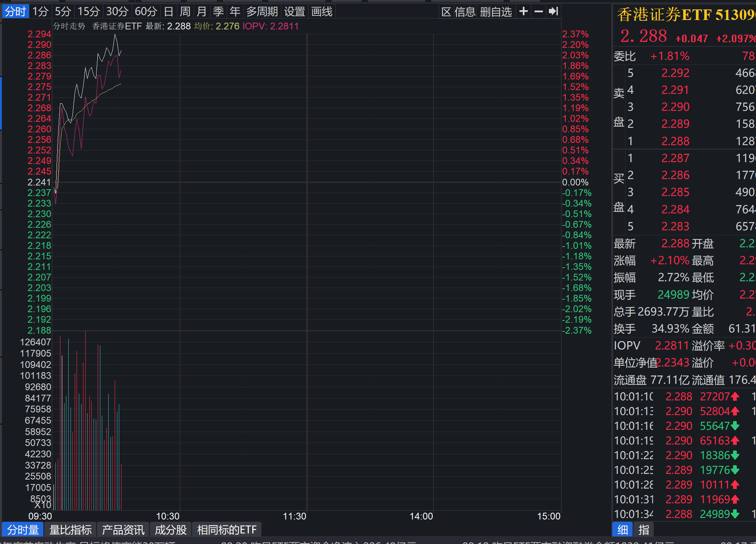Open the 周 weekly chart

[185, 11]
